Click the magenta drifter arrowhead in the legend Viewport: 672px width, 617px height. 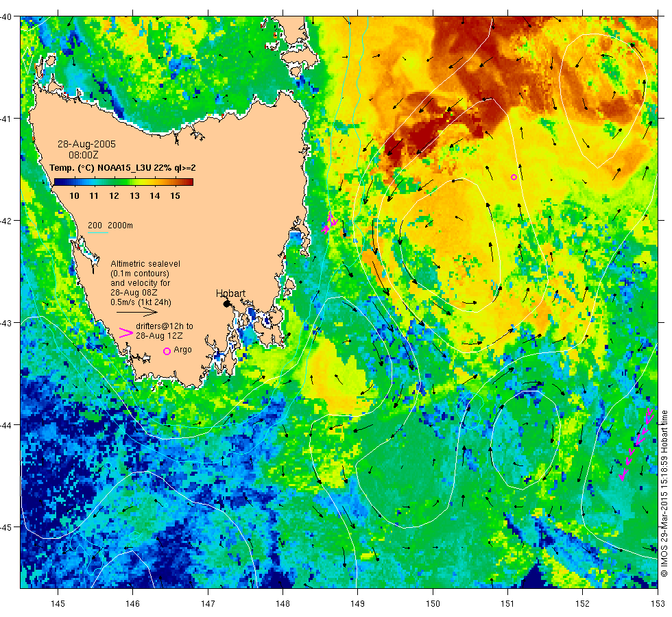click(x=125, y=332)
